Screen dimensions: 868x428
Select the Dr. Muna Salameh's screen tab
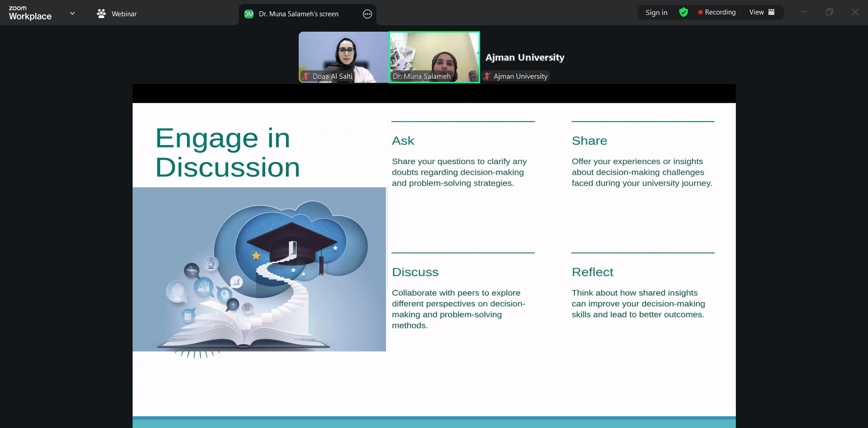[298, 14]
